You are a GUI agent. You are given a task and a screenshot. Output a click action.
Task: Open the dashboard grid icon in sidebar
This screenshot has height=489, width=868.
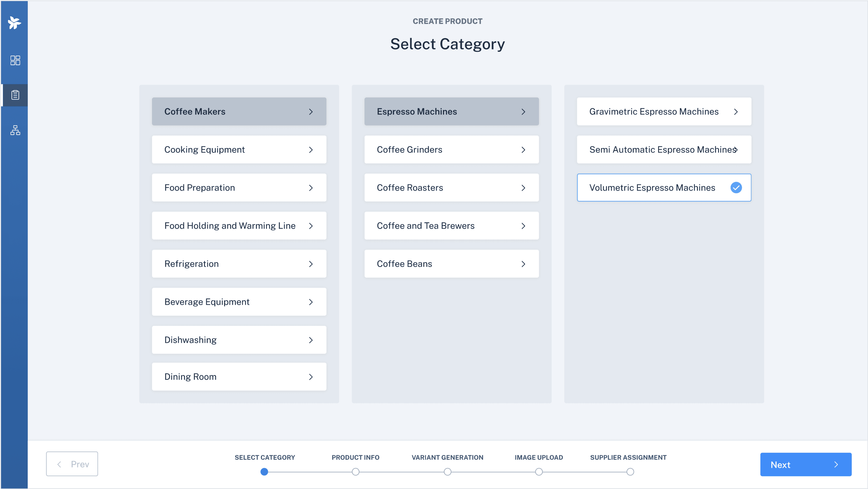[x=15, y=60]
